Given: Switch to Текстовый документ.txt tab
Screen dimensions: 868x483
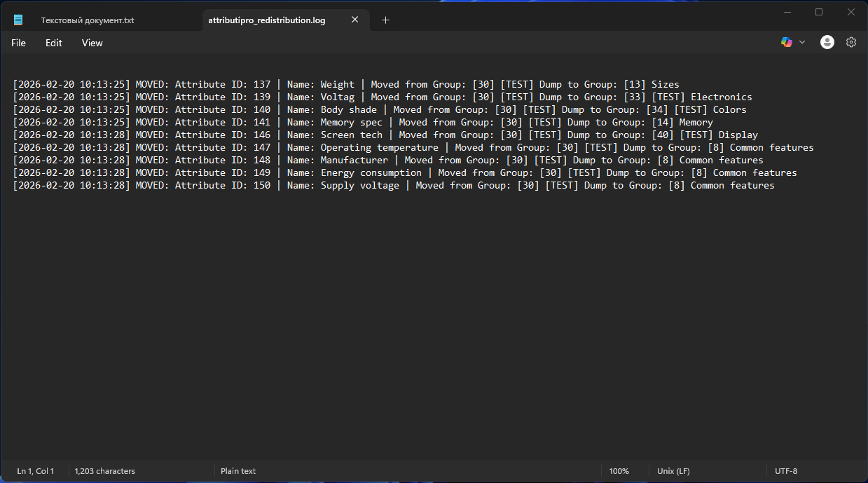Looking at the screenshot, I should click(88, 20).
